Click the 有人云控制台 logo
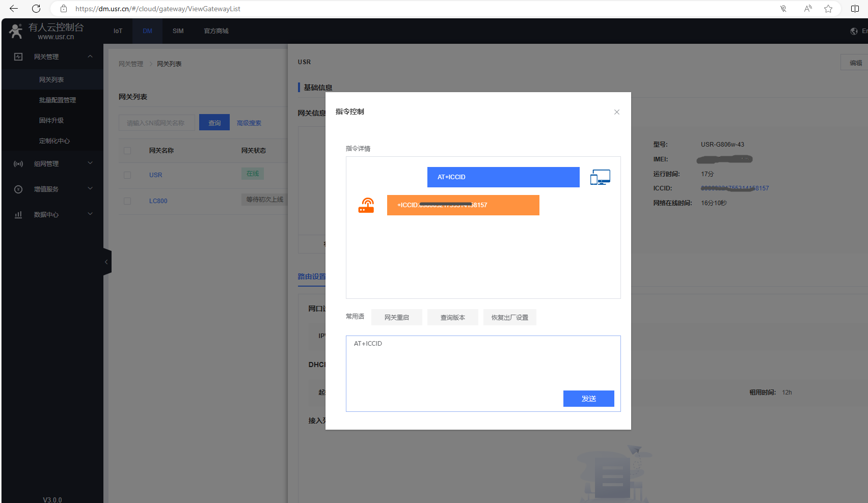The width and height of the screenshot is (868, 503). point(46,31)
